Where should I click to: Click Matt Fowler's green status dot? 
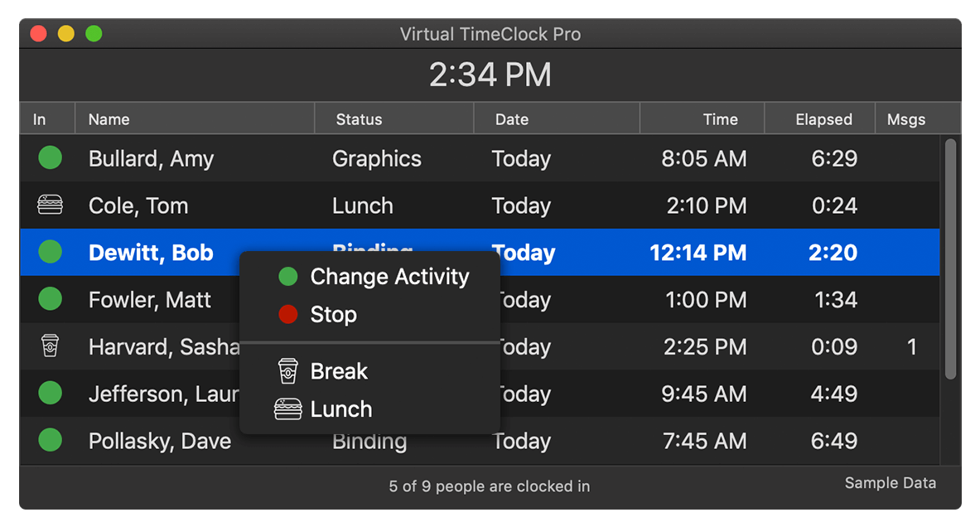click(50, 298)
